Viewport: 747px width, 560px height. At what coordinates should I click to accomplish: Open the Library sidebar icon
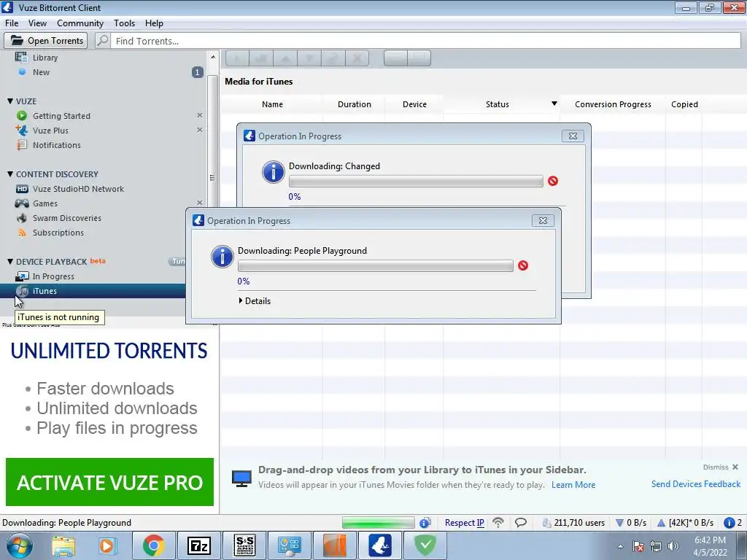21,57
